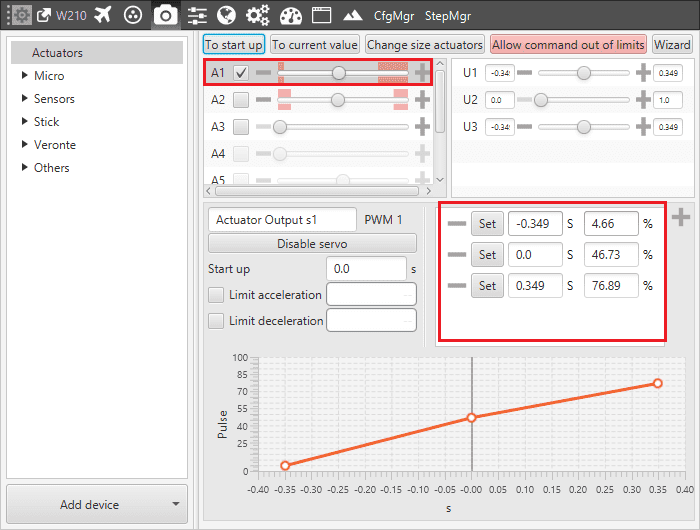
Task: Launch the Wizard button
Action: [x=672, y=45]
